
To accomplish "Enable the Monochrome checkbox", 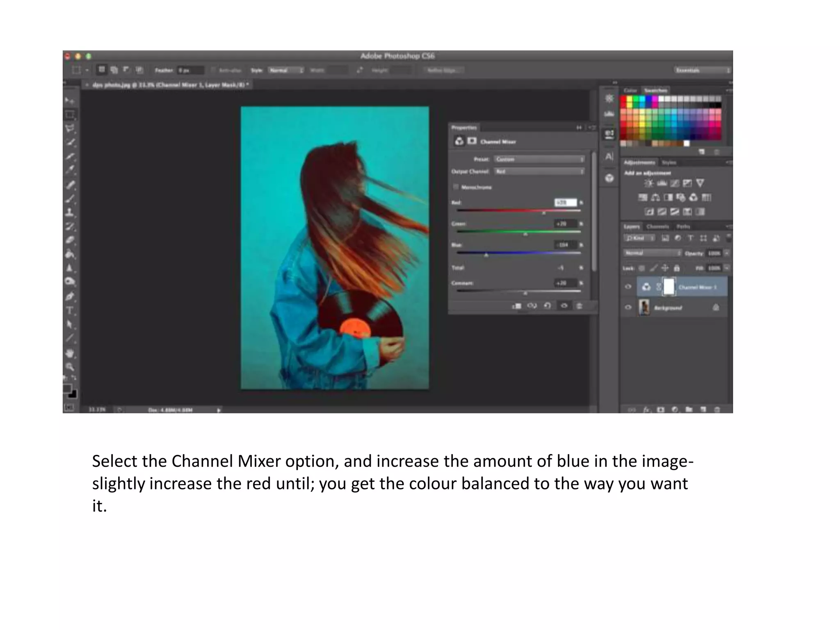I will click(x=456, y=187).
